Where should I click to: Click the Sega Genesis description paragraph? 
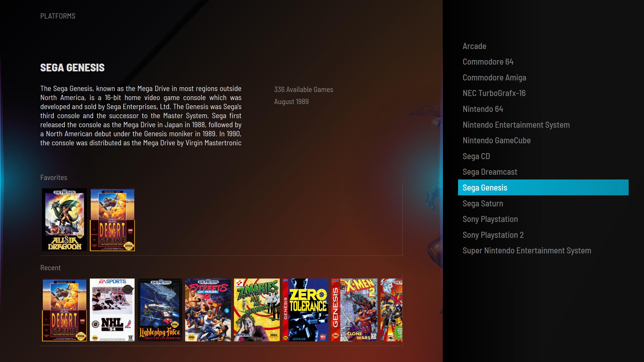[x=141, y=116]
